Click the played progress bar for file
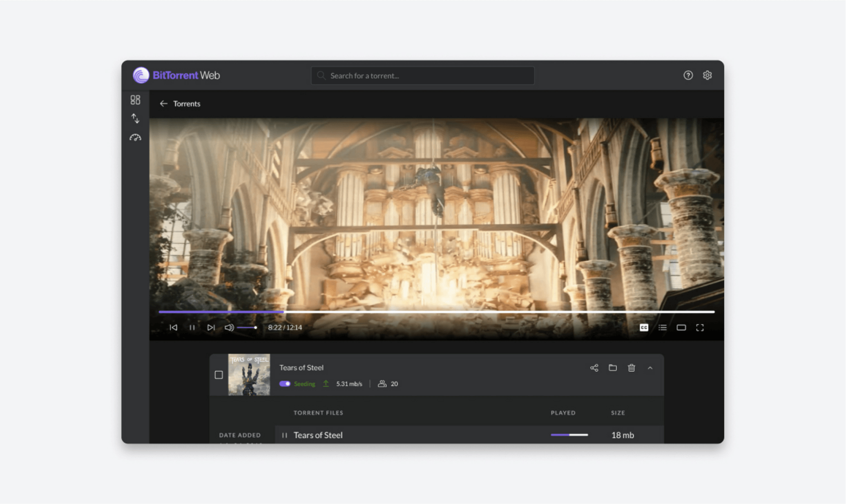This screenshot has height=504, width=846. 569,435
